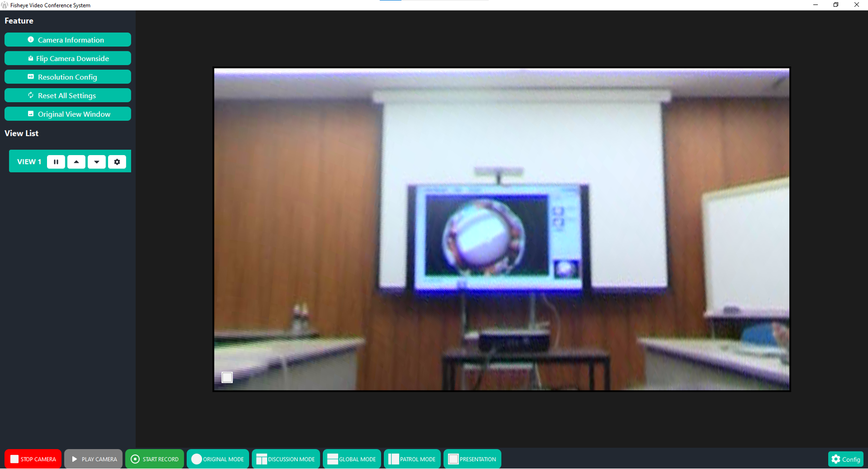
Task: Switch to Discussion Mode
Action: click(285, 459)
